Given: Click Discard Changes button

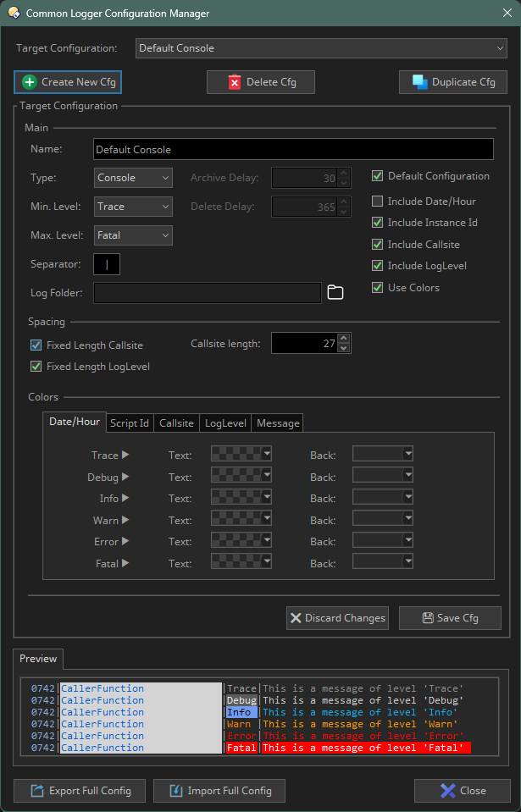Looking at the screenshot, I should 337,618.
